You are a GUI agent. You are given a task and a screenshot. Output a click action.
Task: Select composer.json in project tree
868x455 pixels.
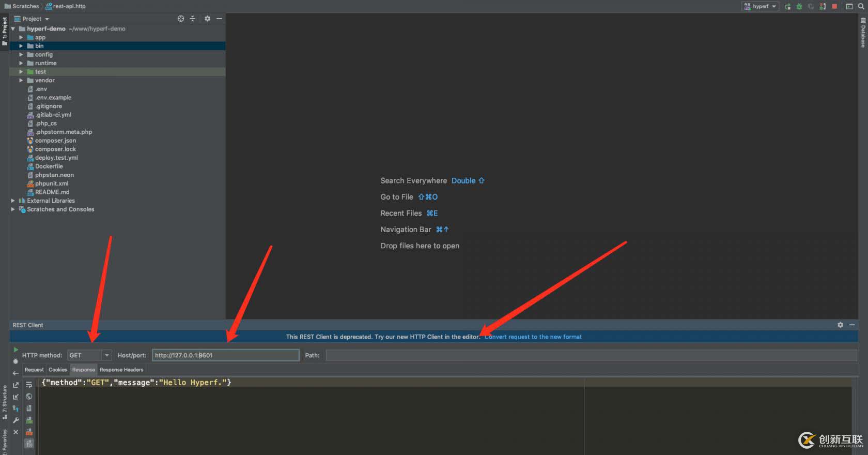pyautogui.click(x=55, y=141)
